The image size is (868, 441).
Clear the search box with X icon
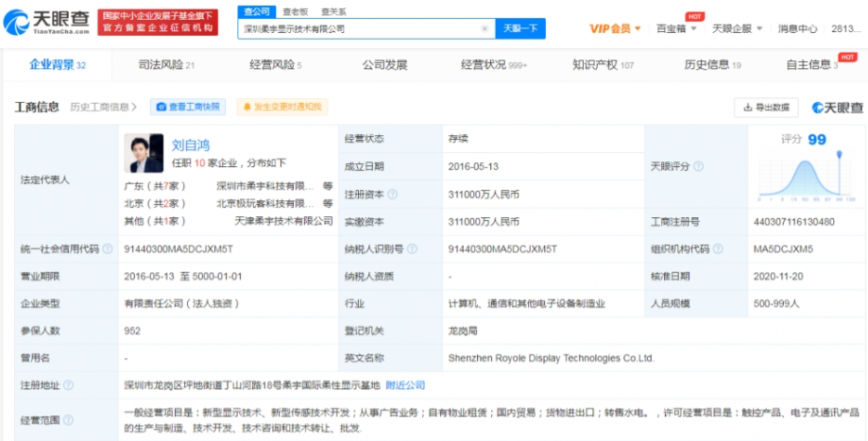485,28
